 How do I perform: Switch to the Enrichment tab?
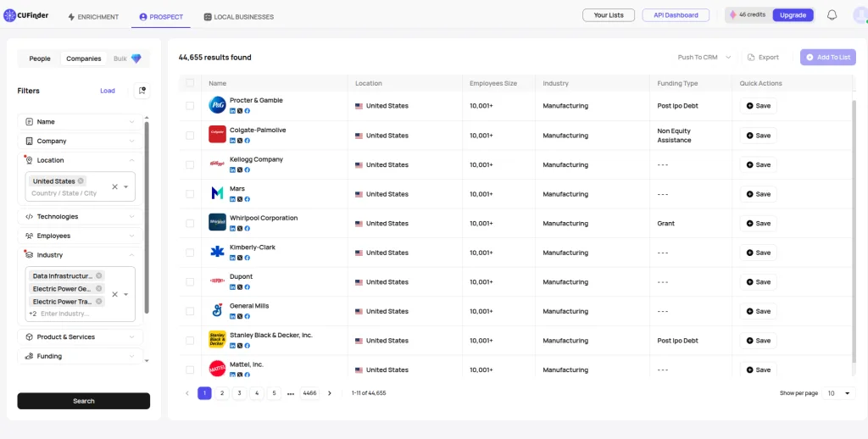[x=93, y=17]
